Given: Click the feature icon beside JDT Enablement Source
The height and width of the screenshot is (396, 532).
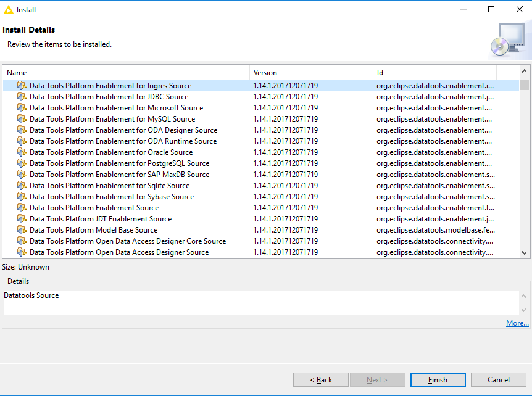Looking at the screenshot, I should point(22,219).
